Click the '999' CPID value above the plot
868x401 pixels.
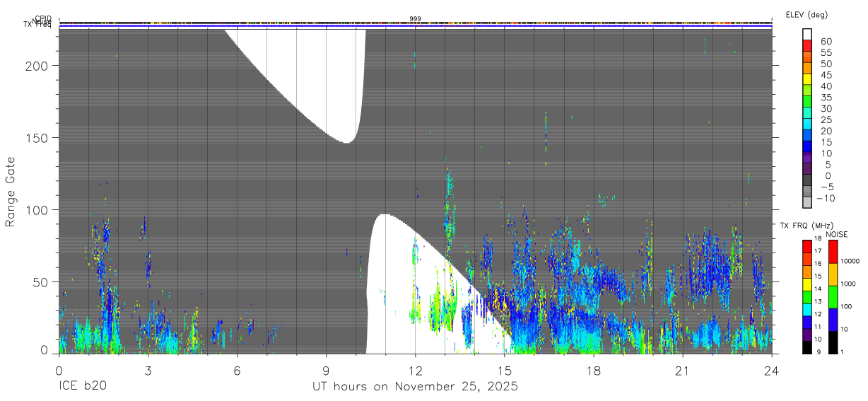415,18
